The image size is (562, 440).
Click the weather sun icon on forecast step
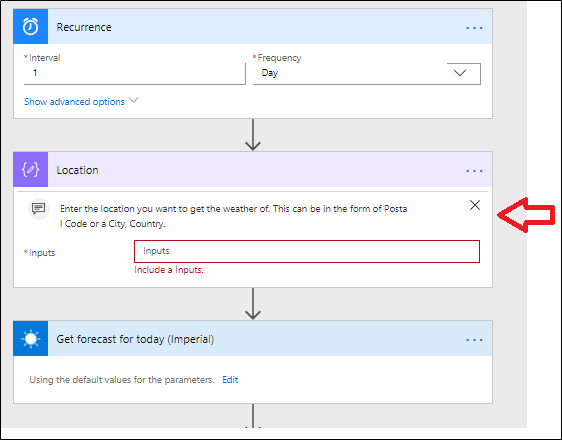pos(30,339)
